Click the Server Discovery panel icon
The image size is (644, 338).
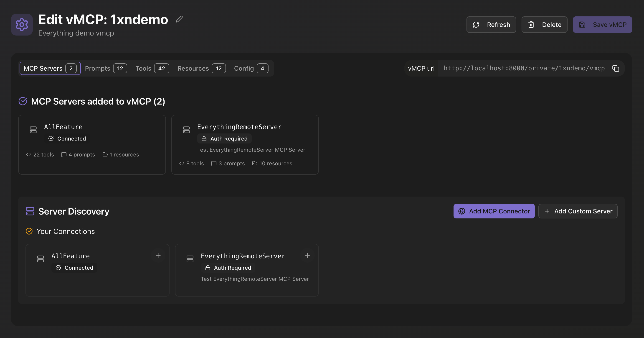pyautogui.click(x=30, y=211)
